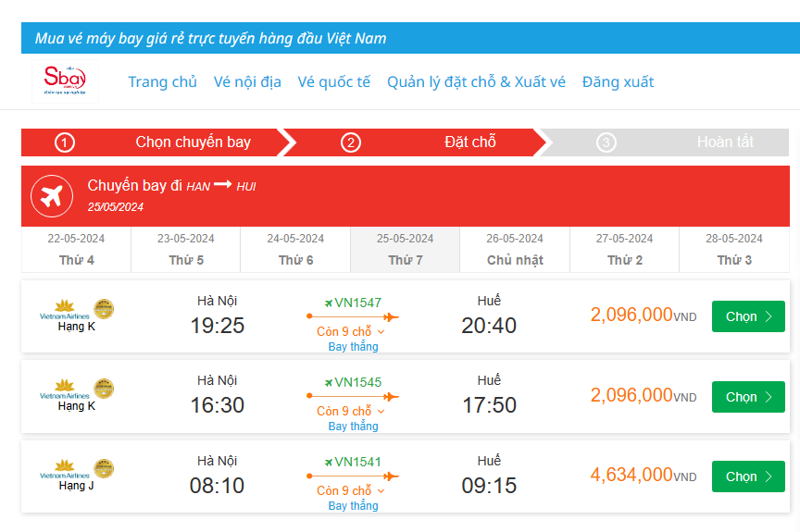Click the step 2 circle icon
Image resolution: width=800 pixels, height=532 pixels.
click(350, 142)
